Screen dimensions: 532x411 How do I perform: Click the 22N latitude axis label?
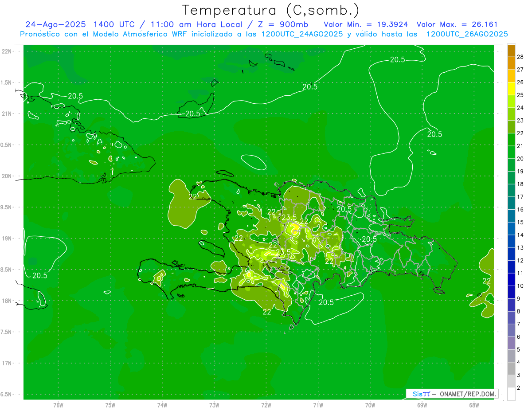coord(7,51)
